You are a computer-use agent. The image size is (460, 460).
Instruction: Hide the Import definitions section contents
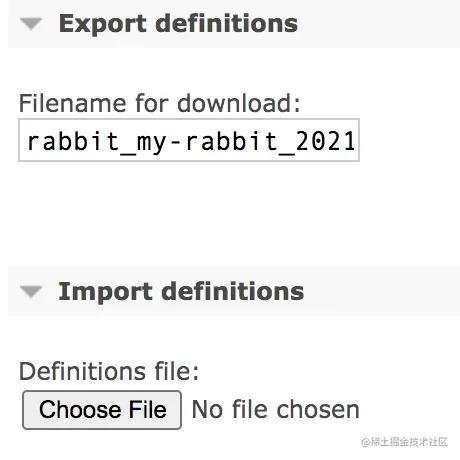click(31, 292)
